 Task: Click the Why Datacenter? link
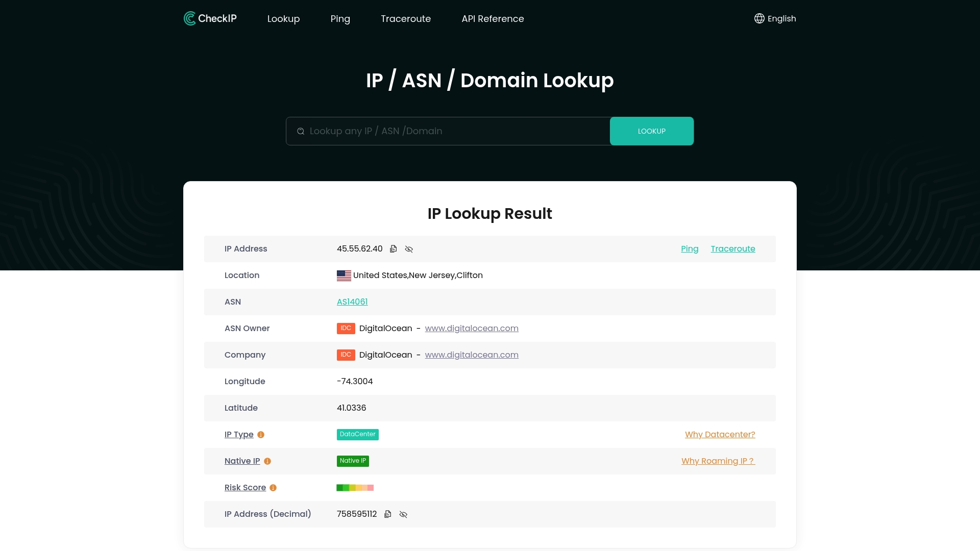coord(720,434)
